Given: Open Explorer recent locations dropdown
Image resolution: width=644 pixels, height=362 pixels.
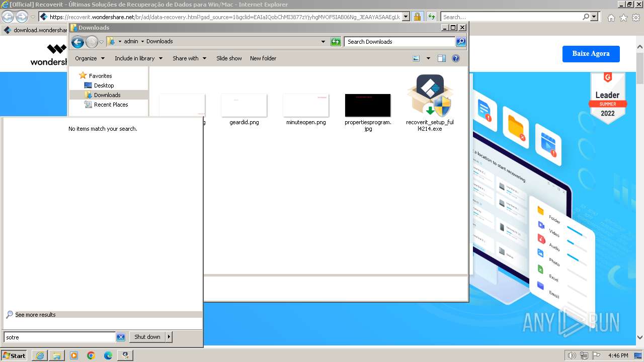Looking at the screenshot, I should 101,42.
